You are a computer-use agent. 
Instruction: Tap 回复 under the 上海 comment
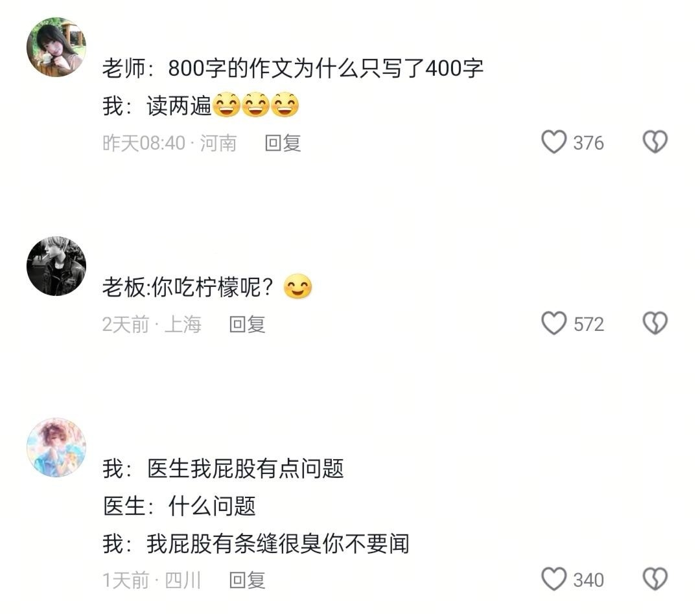point(247,324)
